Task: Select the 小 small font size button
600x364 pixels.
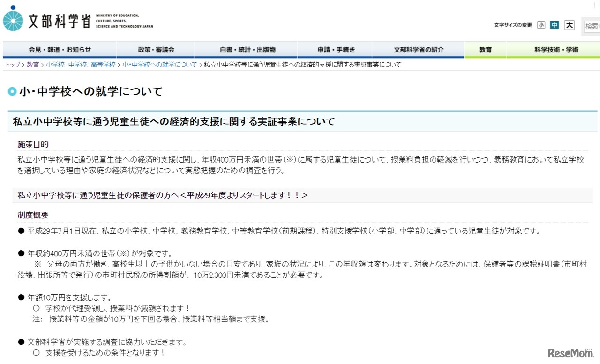Action: [541, 25]
